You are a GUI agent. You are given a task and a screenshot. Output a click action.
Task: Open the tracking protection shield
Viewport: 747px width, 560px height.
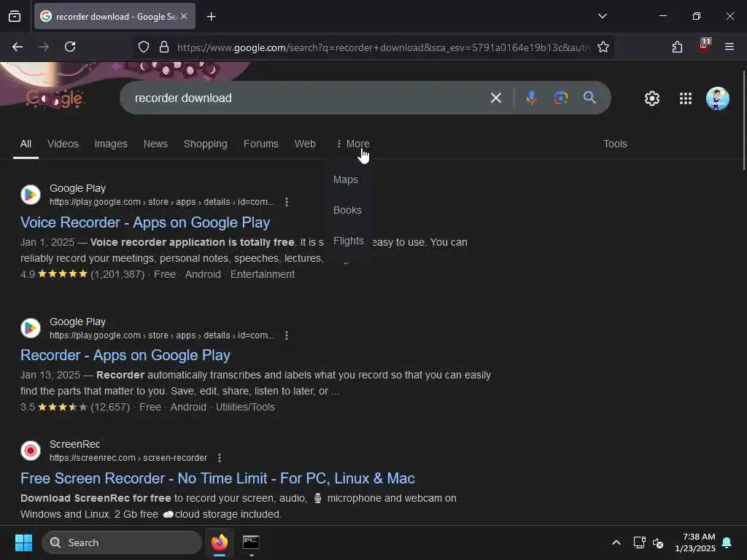pos(144,47)
